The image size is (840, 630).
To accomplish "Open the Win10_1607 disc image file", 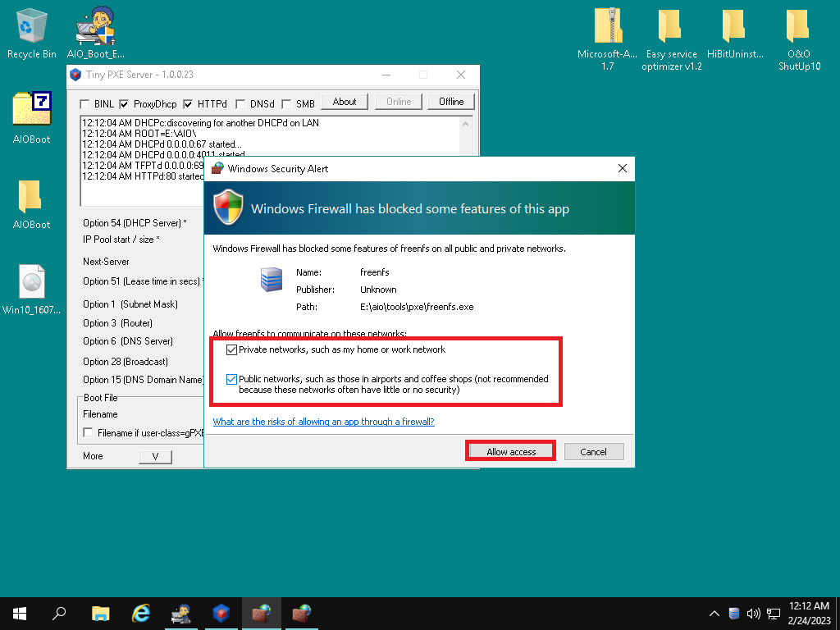I will pos(31,284).
